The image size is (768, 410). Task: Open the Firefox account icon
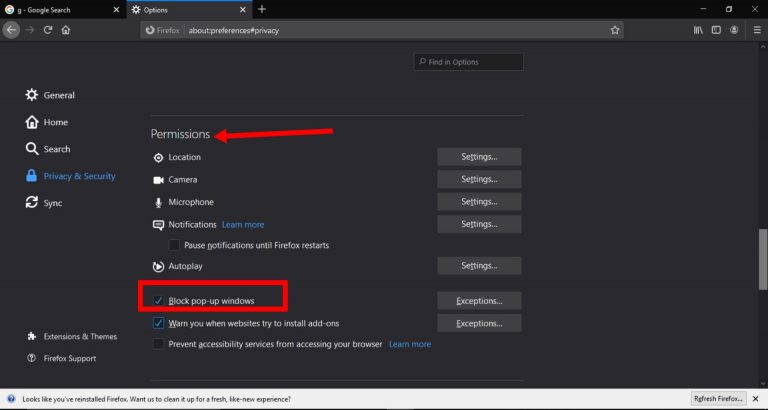(735, 30)
